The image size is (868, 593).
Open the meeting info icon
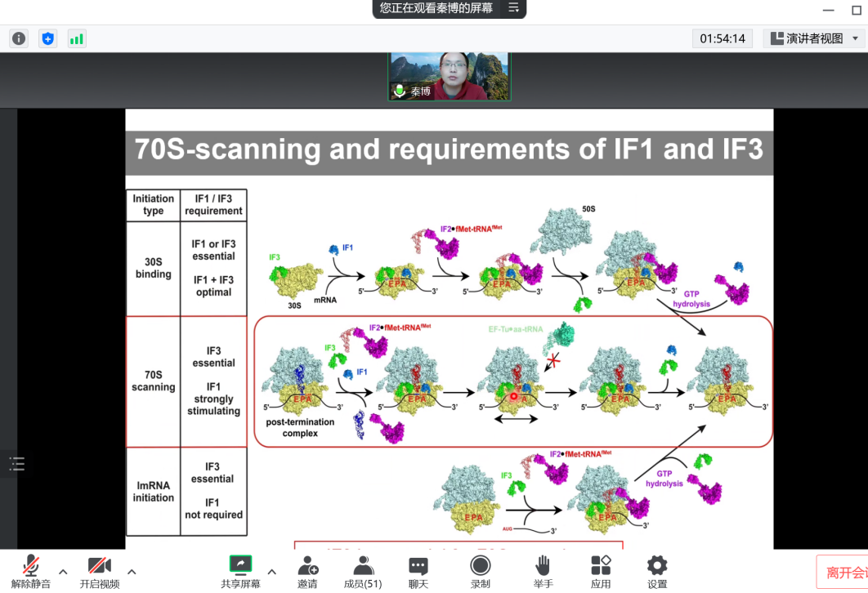coord(19,38)
